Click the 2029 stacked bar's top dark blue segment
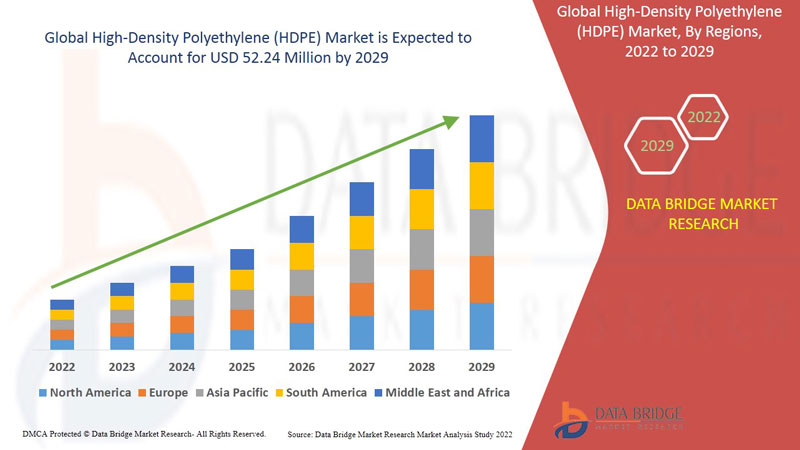 482,138
